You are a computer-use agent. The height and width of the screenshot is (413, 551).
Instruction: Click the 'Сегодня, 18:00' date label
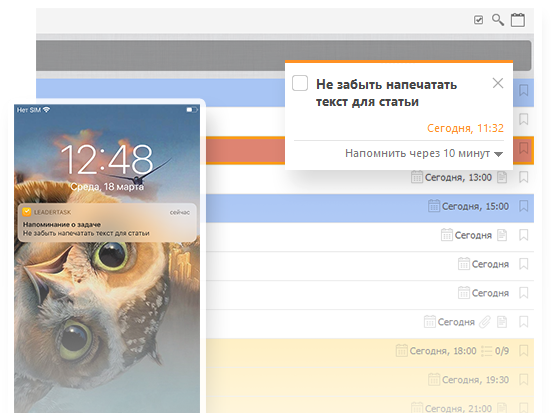click(x=443, y=351)
